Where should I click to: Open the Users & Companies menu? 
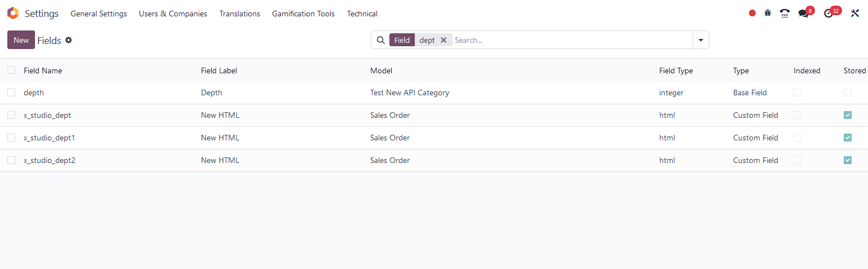coord(173,14)
